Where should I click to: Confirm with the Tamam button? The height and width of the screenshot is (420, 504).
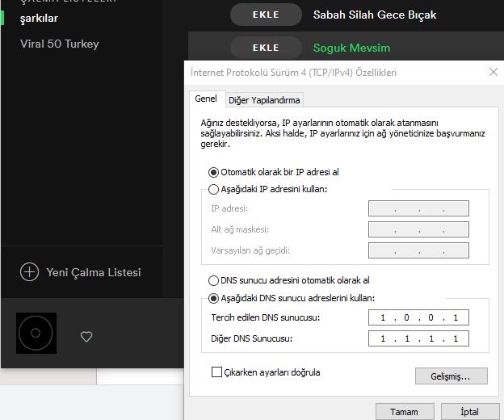click(x=405, y=412)
